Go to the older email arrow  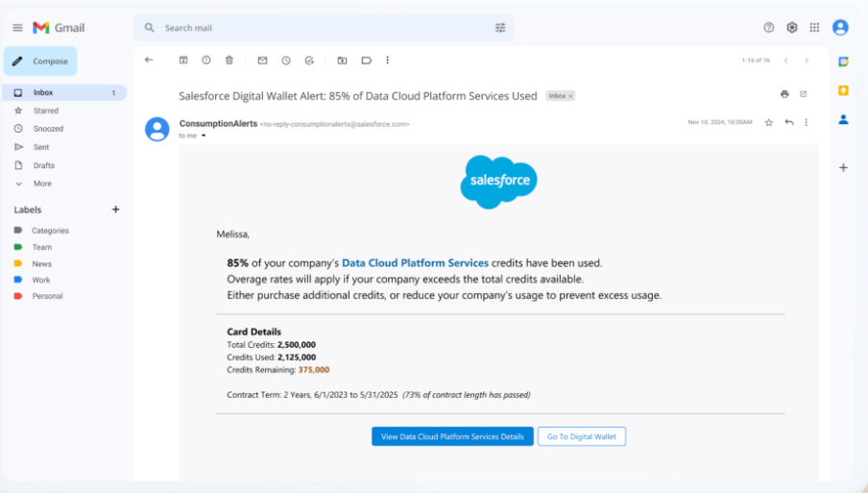(x=807, y=61)
